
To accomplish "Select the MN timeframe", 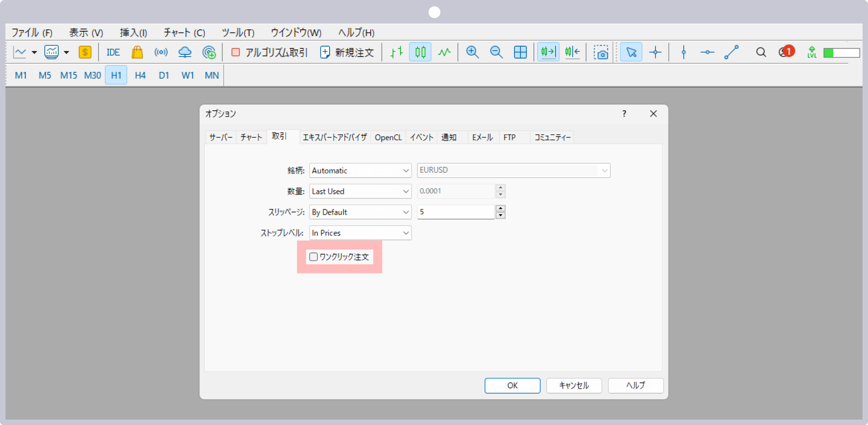I will [212, 75].
